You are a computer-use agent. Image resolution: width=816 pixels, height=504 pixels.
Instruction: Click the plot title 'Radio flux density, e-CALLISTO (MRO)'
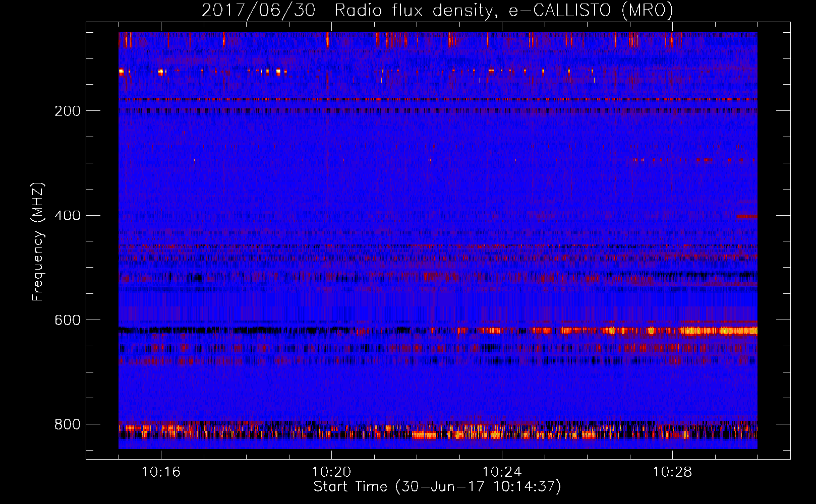(504, 10)
